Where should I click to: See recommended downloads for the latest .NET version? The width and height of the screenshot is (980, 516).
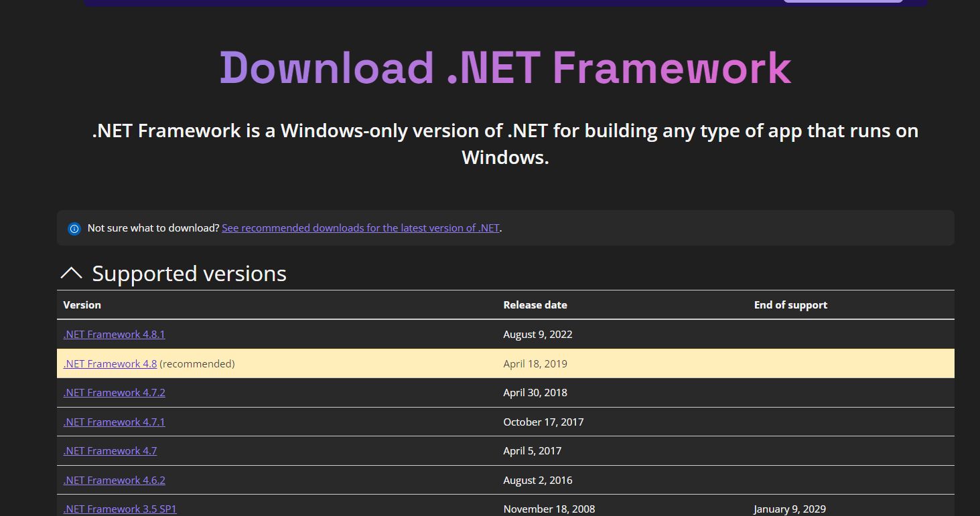click(360, 228)
